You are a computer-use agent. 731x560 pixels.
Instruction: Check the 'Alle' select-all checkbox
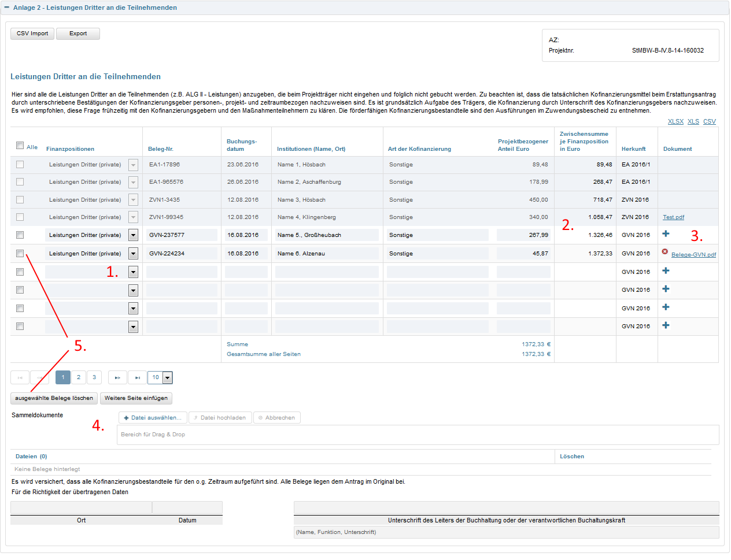coord(20,146)
